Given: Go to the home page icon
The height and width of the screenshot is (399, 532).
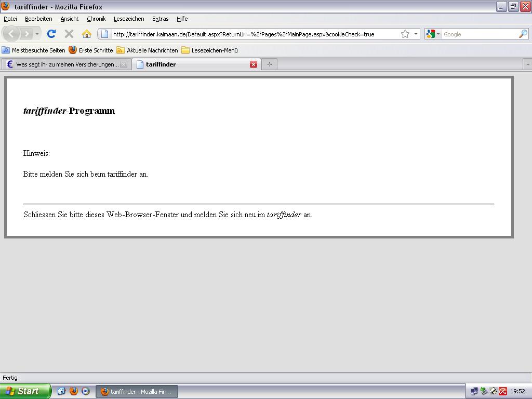Looking at the screenshot, I should (x=87, y=34).
